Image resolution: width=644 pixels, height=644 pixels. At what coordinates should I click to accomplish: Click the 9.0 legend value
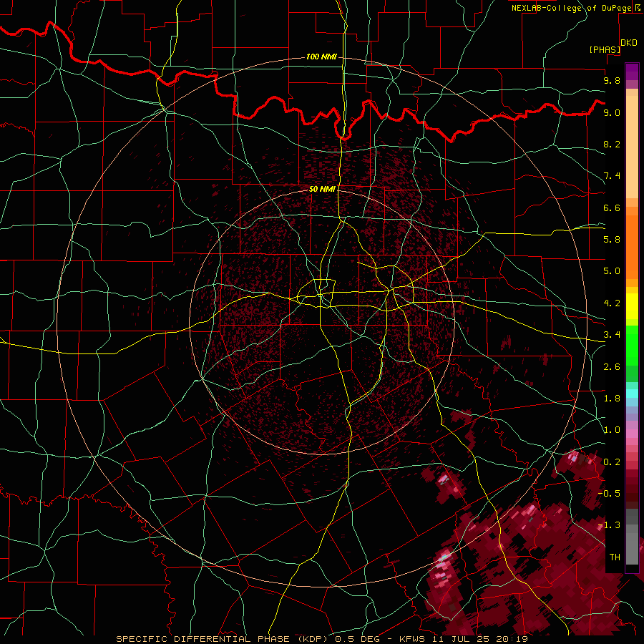pos(612,112)
